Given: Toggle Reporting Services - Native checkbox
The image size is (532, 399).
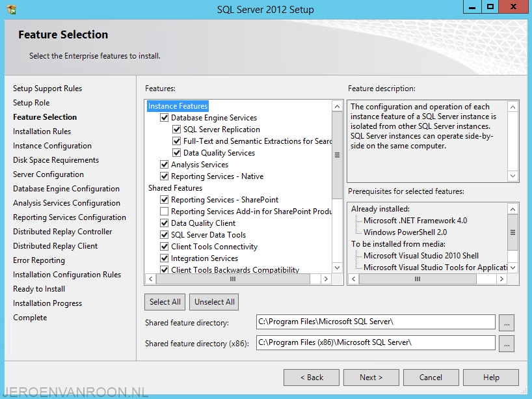Looking at the screenshot, I should coord(164,176).
